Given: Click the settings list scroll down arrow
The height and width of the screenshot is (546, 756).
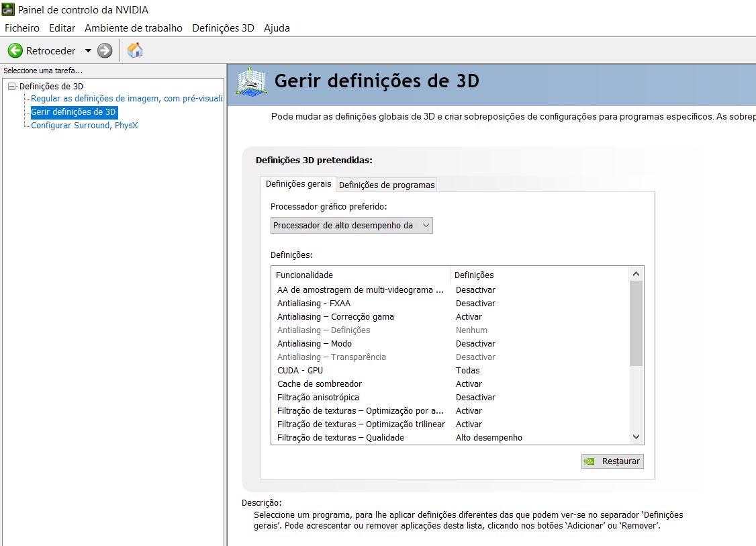Looking at the screenshot, I should point(636,437).
